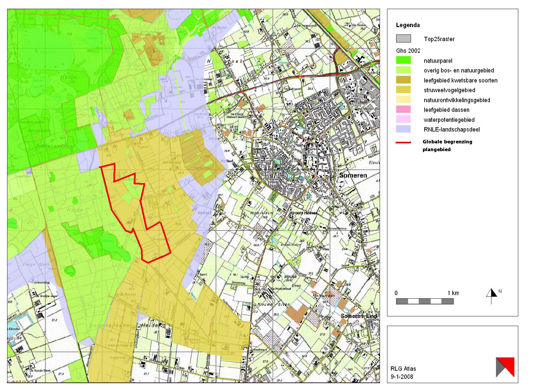Toggle visibility of the Top25raster layer

tap(439, 39)
